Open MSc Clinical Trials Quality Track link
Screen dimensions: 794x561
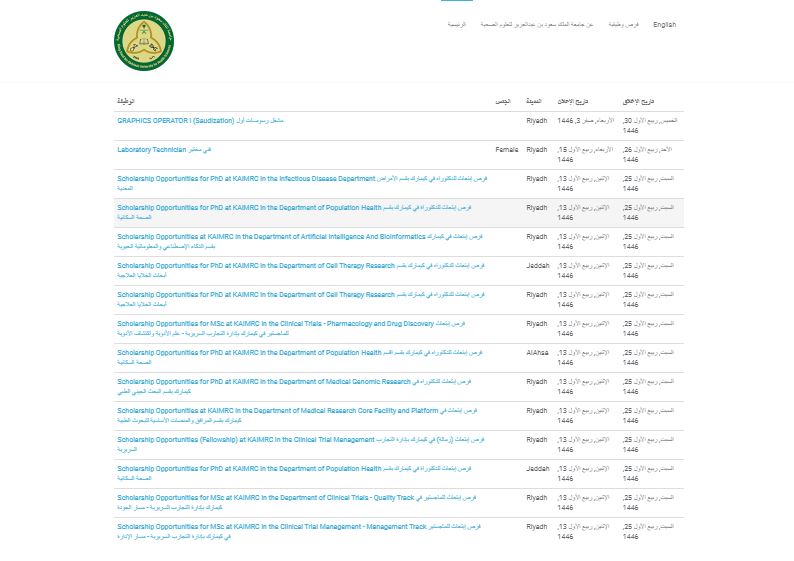click(x=265, y=497)
